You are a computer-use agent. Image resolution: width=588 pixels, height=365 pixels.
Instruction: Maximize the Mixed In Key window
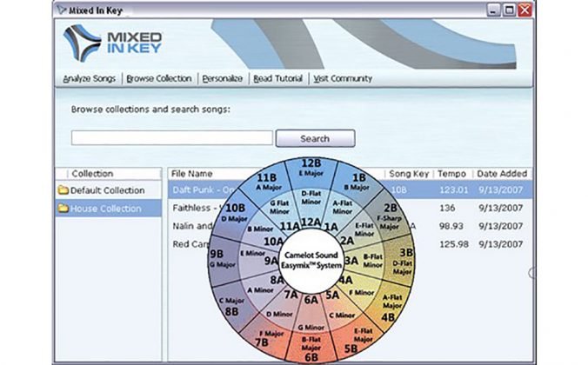coord(509,10)
